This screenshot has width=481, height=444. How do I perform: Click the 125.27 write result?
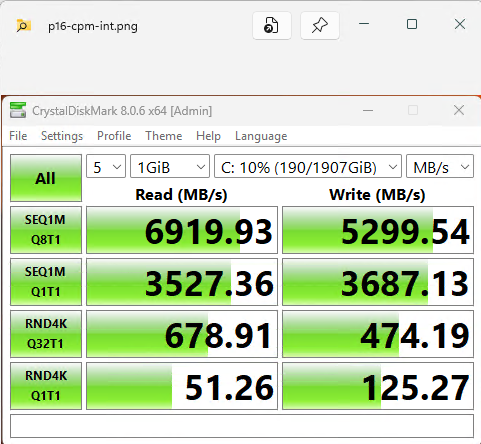point(378,386)
